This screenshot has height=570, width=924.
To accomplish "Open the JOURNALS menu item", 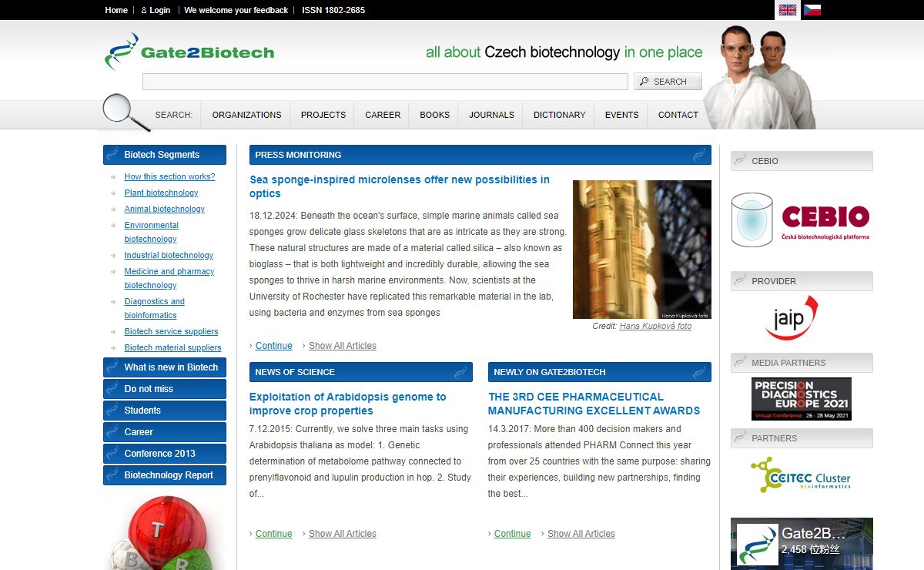I will (492, 115).
